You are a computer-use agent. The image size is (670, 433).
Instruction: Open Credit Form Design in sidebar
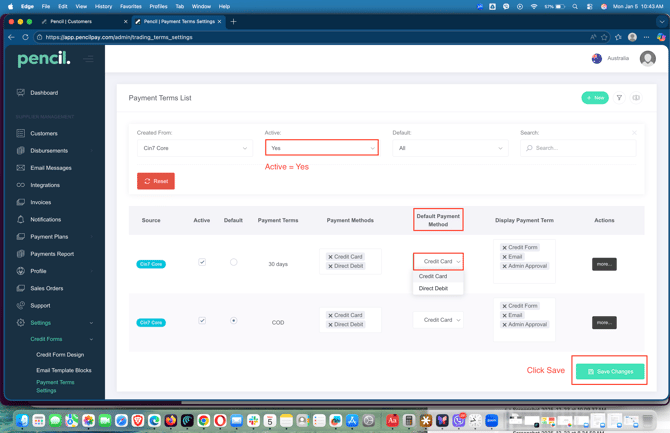(x=60, y=355)
